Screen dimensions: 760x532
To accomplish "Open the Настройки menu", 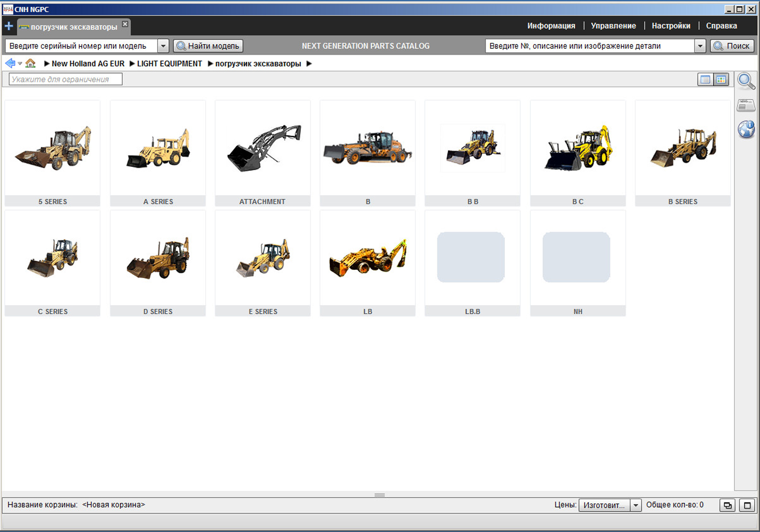I will click(x=670, y=26).
